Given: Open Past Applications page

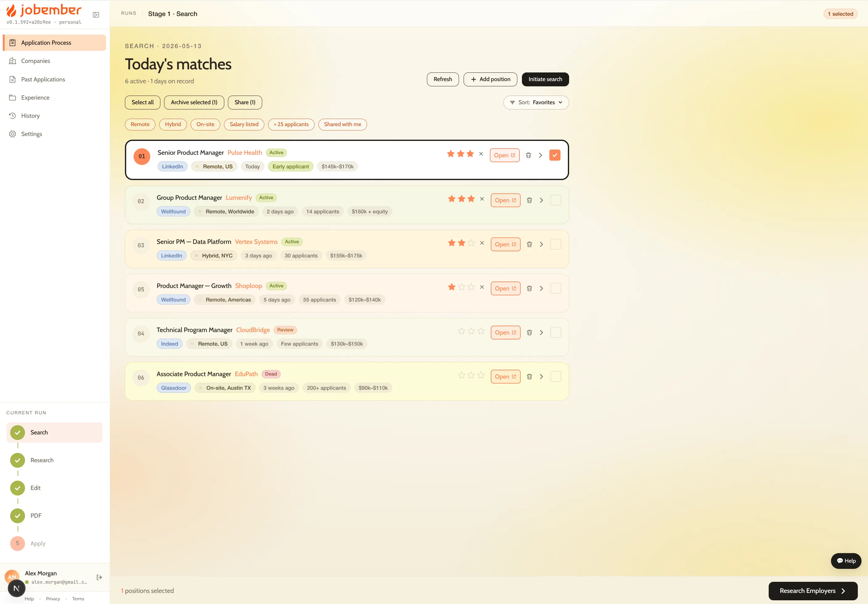Looking at the screenshot, I should pyautogui.click(x=54, y=79).
